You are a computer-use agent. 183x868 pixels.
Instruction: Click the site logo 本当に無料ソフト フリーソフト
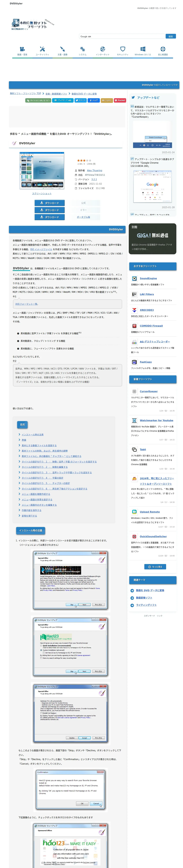pos(32,24)
